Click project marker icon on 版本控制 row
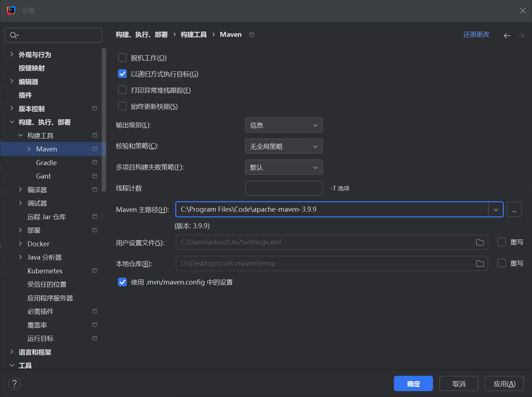Screen dimensions: 532x397 95,108
